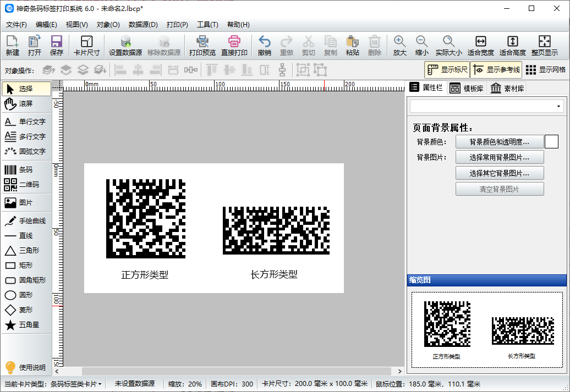
Task: Click the 缩览图 thumbnail preview
Action: tap(487, 330)
